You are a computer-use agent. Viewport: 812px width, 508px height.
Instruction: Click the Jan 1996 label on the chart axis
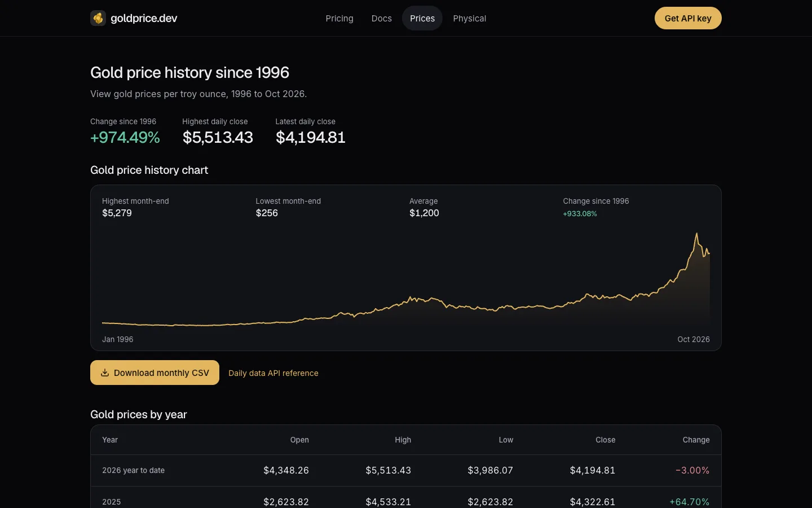pyautogui.click(x=118, y=339)
